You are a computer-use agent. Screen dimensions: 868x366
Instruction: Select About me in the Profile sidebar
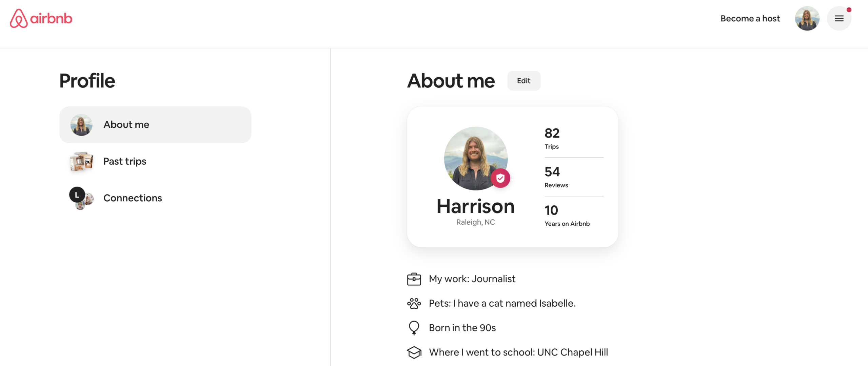point(155,125)
